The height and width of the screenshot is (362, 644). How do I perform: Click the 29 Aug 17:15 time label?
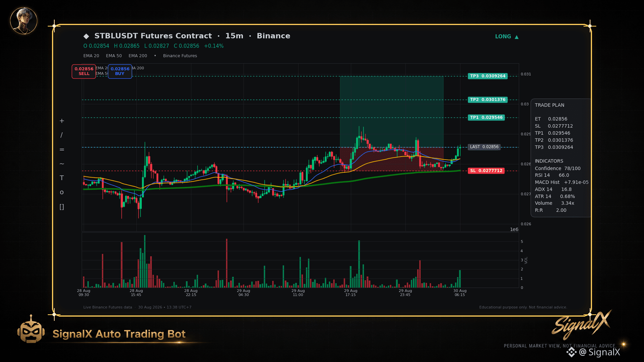[351, 293]
